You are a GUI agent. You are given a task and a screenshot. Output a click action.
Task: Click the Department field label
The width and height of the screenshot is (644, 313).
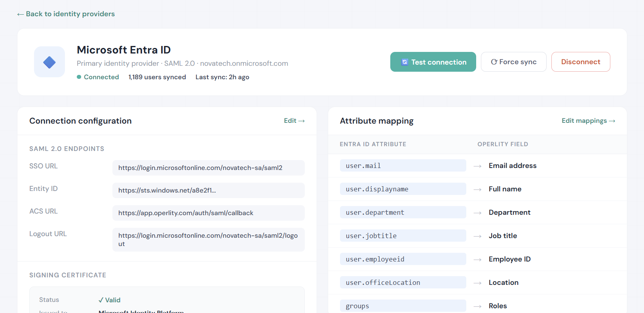(x=509, y=212)
